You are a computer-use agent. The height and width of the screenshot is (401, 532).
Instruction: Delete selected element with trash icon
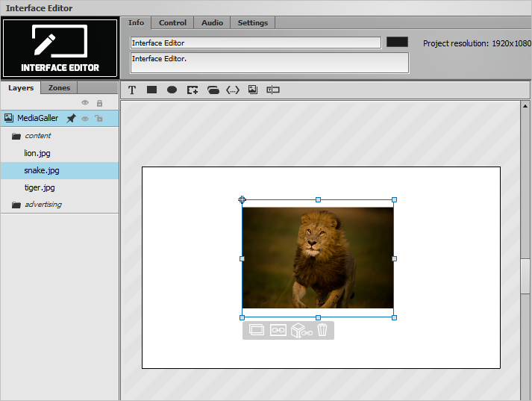click(x=322, y=330)
